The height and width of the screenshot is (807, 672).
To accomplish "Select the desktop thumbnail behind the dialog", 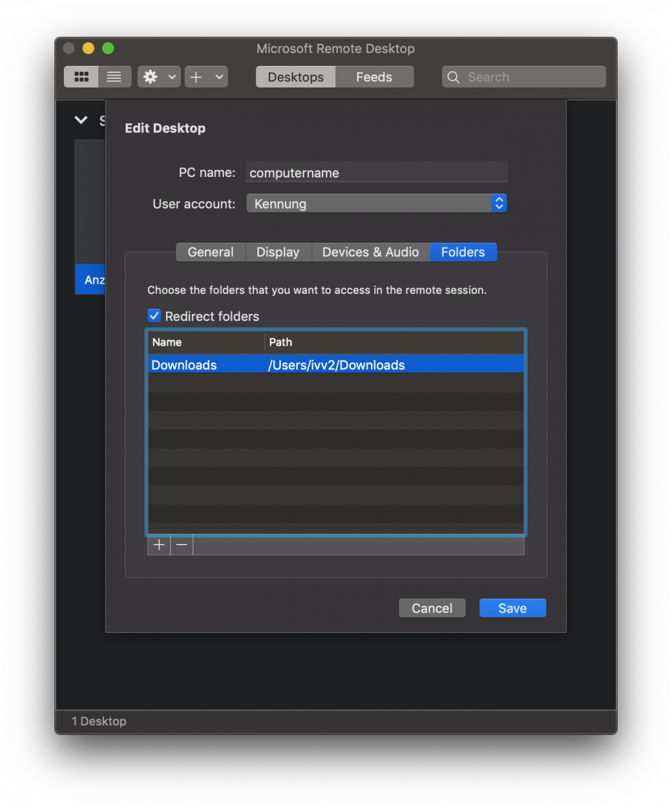I will 90,217.
